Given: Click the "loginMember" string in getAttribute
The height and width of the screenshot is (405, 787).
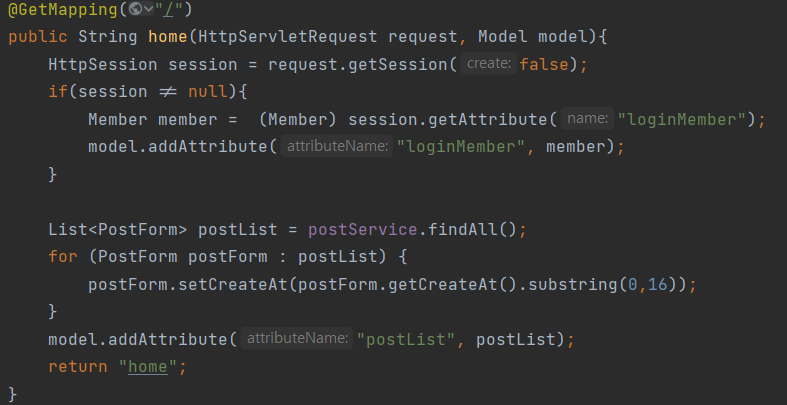Looking at the screenshot, I should click(x=682, y=119).
